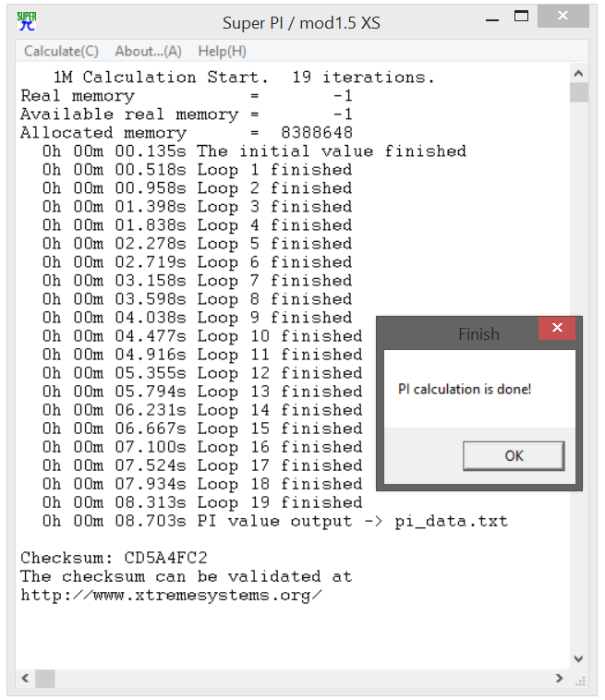
Task: Click the vertical scrollbar down arrow
Action: click(x=578, y=658)
